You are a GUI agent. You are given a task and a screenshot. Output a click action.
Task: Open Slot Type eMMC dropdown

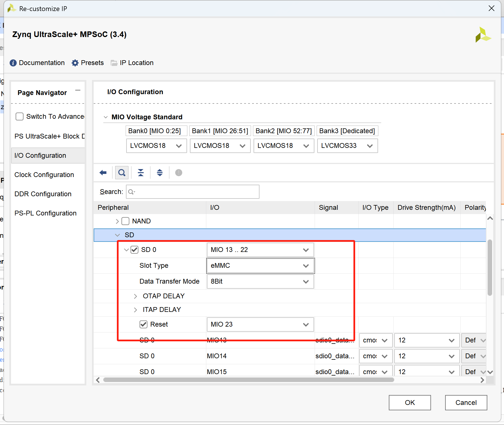coord(260,266)
